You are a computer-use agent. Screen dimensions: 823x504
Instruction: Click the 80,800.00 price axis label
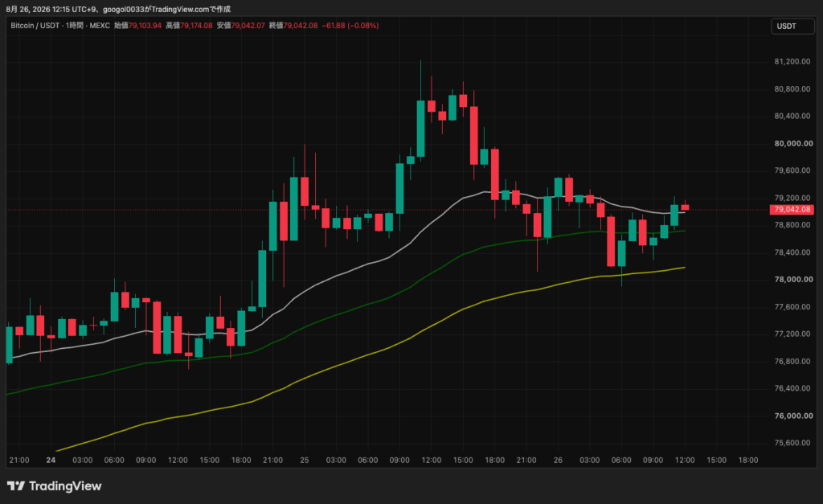(792, 88)
